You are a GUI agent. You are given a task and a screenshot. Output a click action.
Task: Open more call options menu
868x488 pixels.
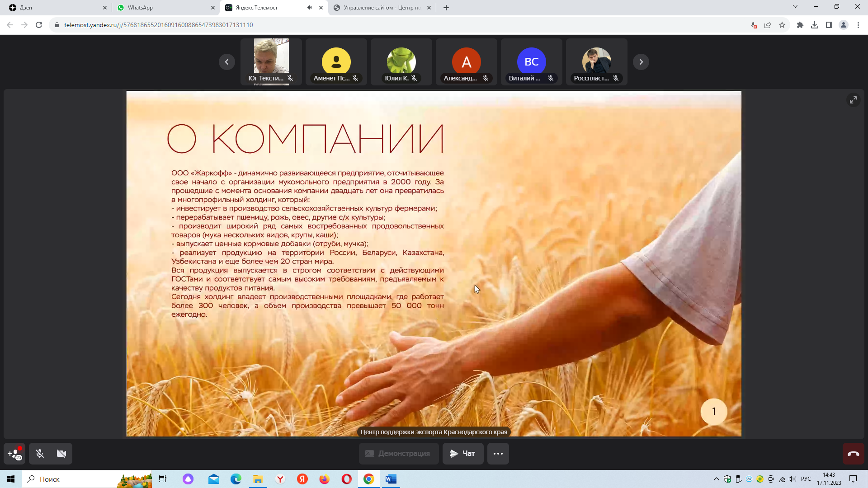[498, 454]
